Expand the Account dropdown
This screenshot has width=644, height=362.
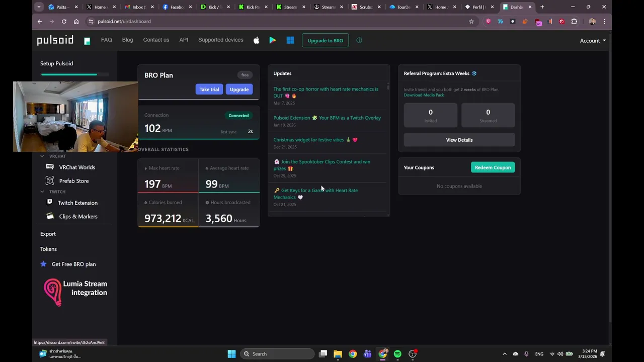point(593,41)
